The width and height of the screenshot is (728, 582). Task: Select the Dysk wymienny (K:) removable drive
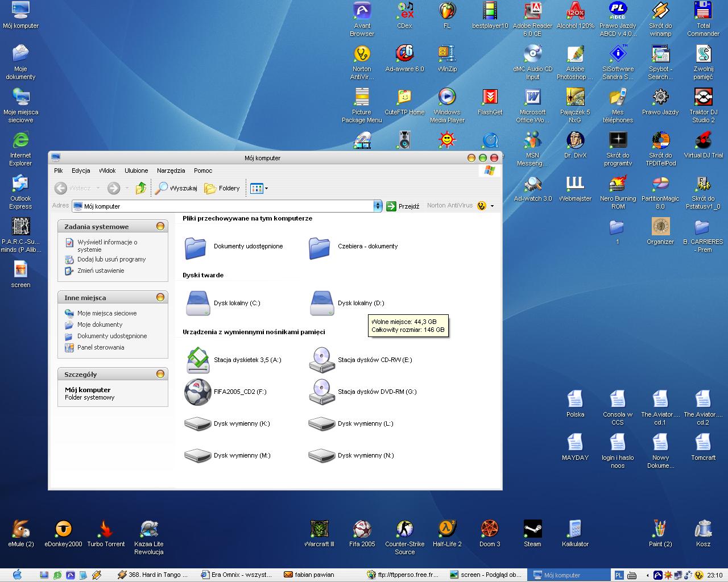coord(198,423)
